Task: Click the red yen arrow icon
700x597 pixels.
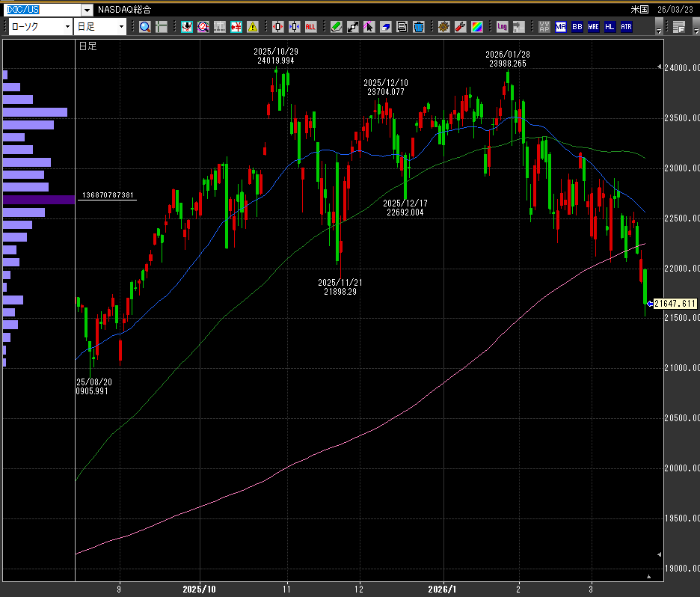Action: coord(236,27)
